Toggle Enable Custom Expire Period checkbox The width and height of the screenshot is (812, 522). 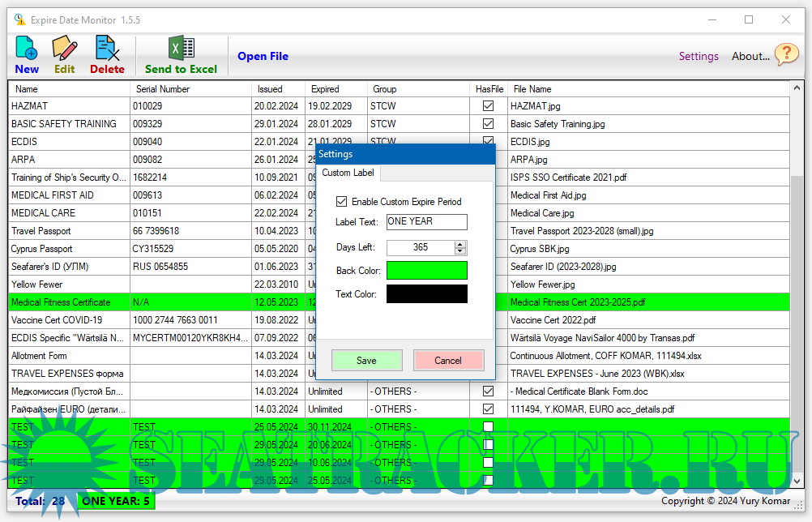click(341, 201)
